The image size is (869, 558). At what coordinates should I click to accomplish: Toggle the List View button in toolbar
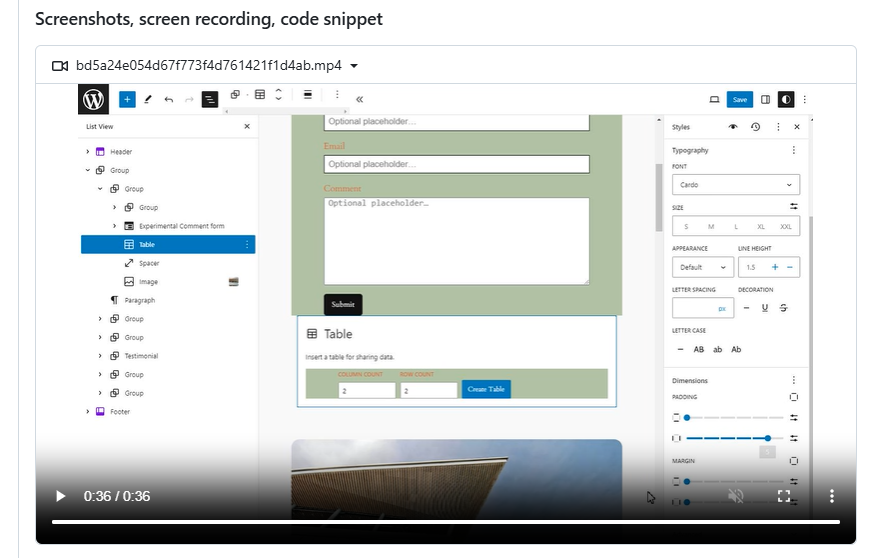tap(210, 99)
